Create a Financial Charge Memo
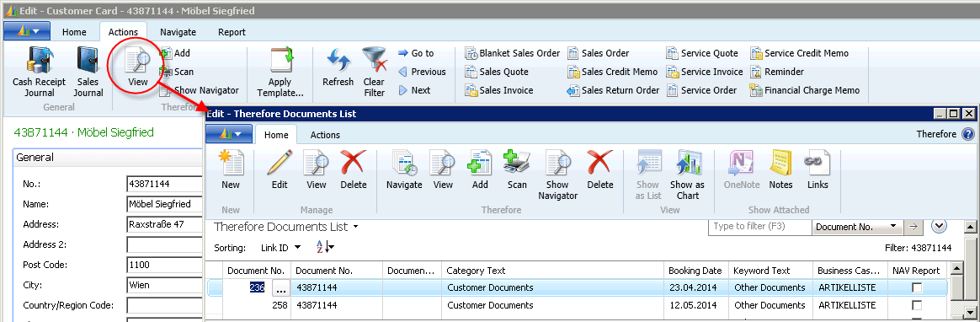This screenshot has width=980, height=322. tap(805, 90)
